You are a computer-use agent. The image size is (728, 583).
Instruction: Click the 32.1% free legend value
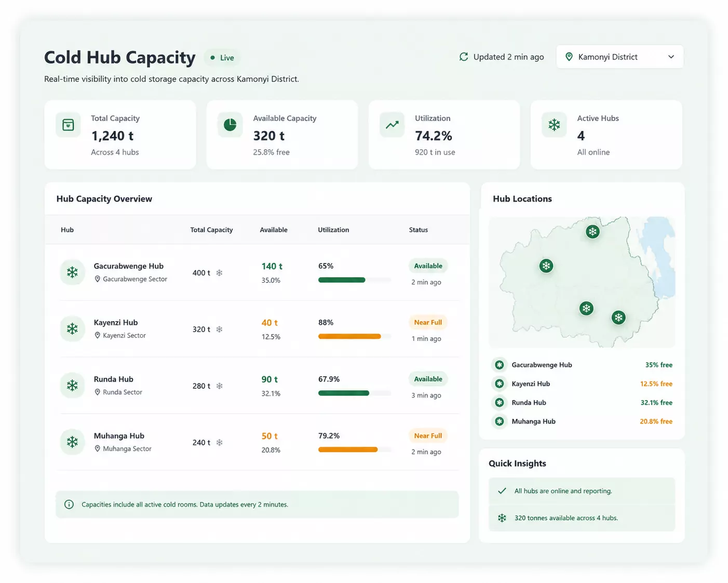pyautogui.click(x=656, y=403)
